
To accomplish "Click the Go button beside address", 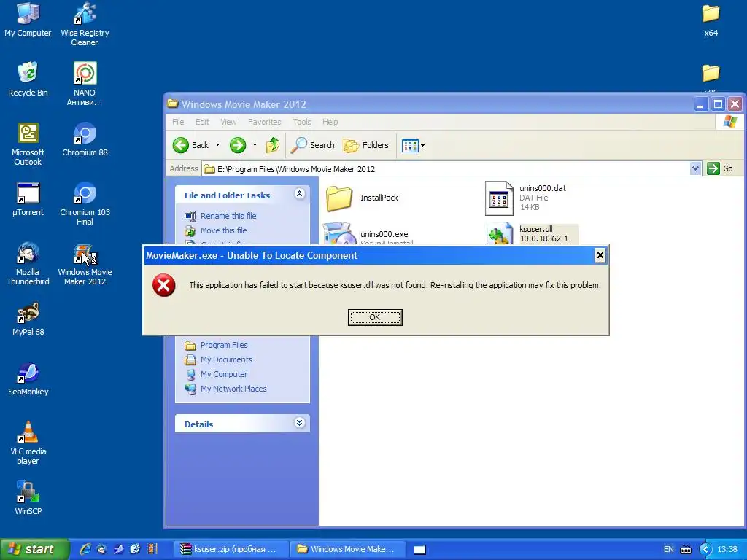I will click(x=720, y=168).
